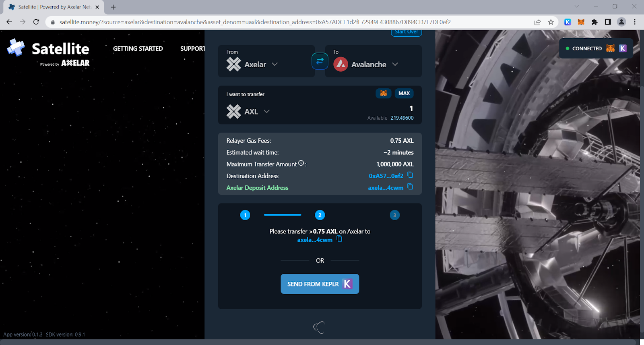This screenshot has width=644, height=345.
Task: Click the MAX amount button
Action: point(404,94)
